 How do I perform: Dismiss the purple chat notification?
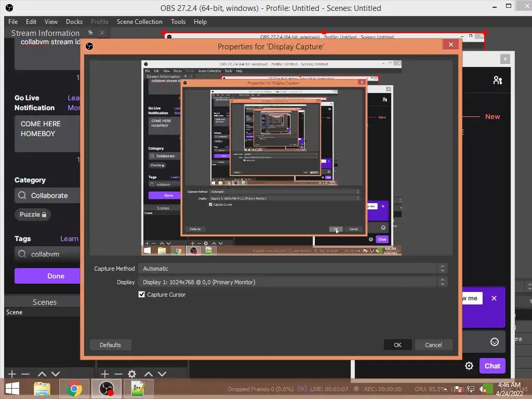coord(494,298)
